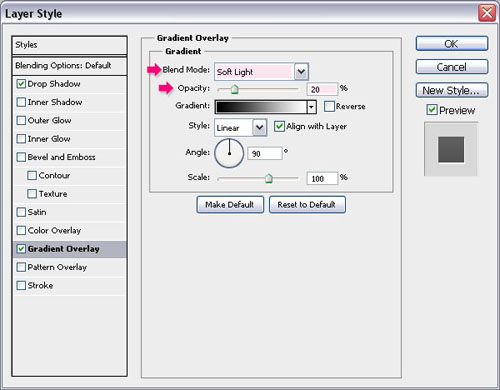Select the Texture sub-effect label
Image resolution: width=500 pixels, height=390 pixels.
(53, 194)
